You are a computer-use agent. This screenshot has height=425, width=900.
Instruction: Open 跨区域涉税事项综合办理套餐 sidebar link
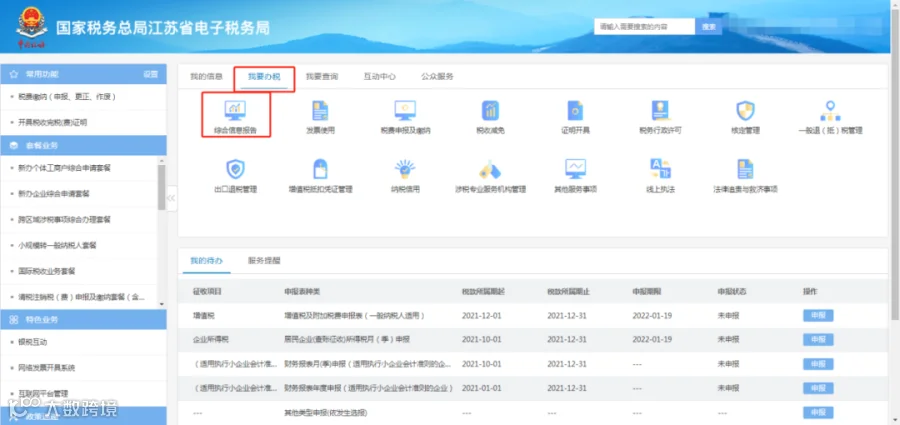coord(64,219)
